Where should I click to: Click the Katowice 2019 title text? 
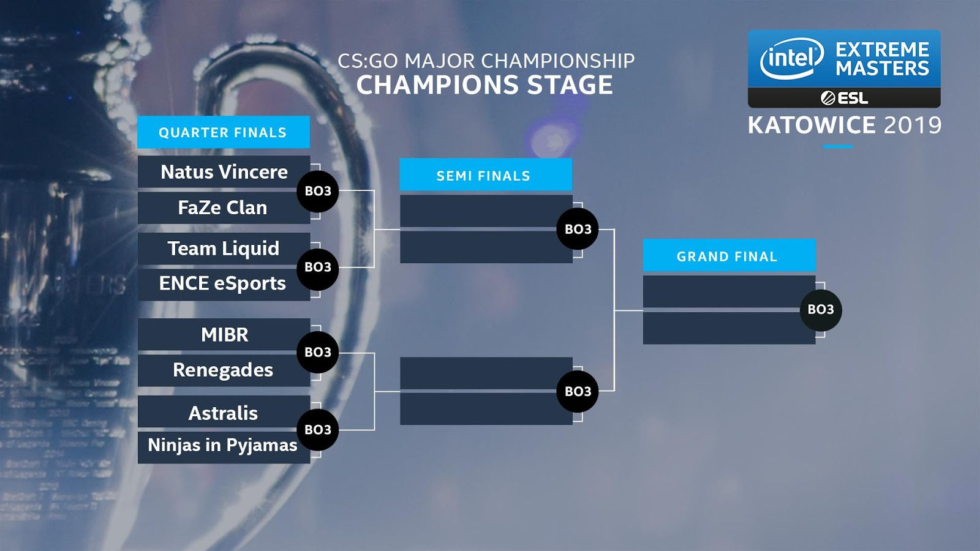click(844, 126)
